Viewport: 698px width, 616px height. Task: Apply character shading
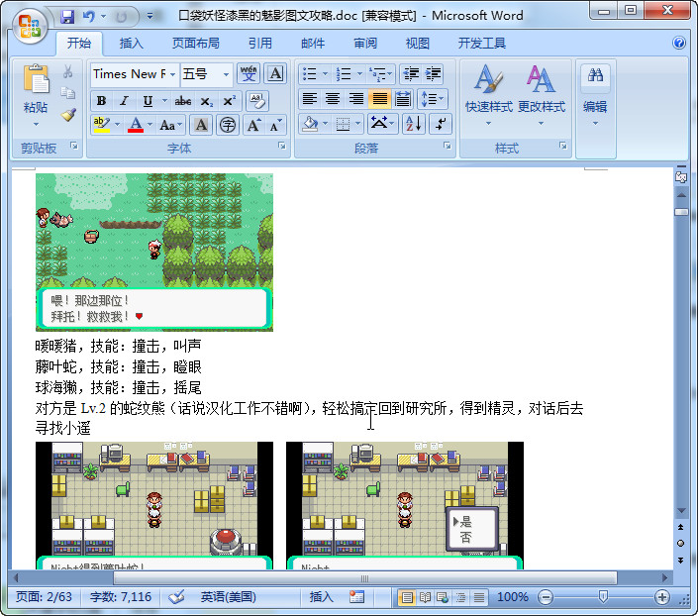pyautogui.click(x=201, y=125)
